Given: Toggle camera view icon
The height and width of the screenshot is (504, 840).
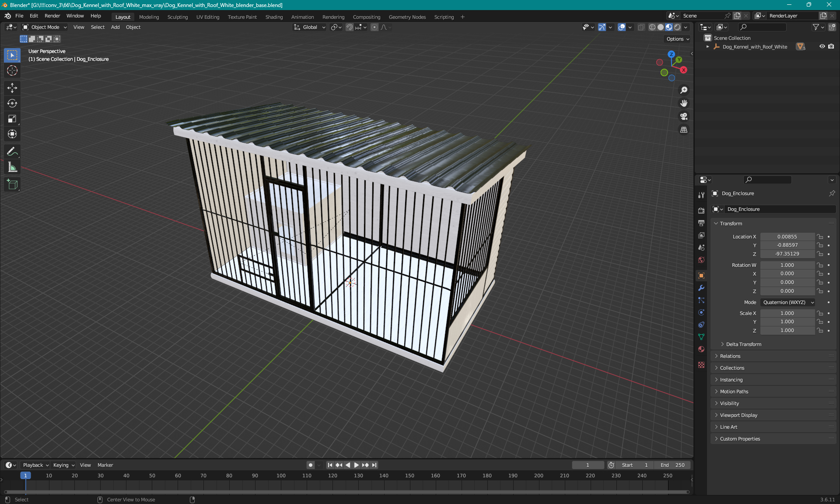Looking at the screenshot, I should pos(684,116).
